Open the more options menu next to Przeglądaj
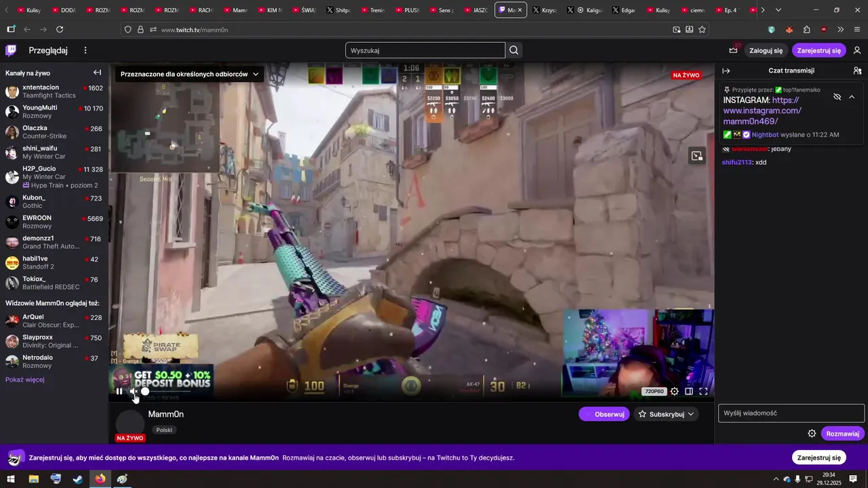The height and width of the screenshot is (488, 868). [x=85, y=50]
